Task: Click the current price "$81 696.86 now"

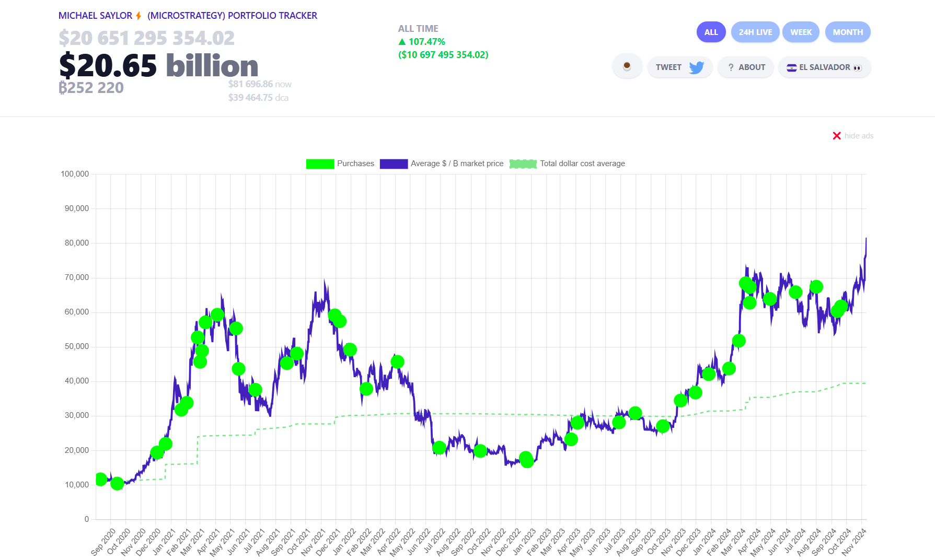Action: coord(260,84)
